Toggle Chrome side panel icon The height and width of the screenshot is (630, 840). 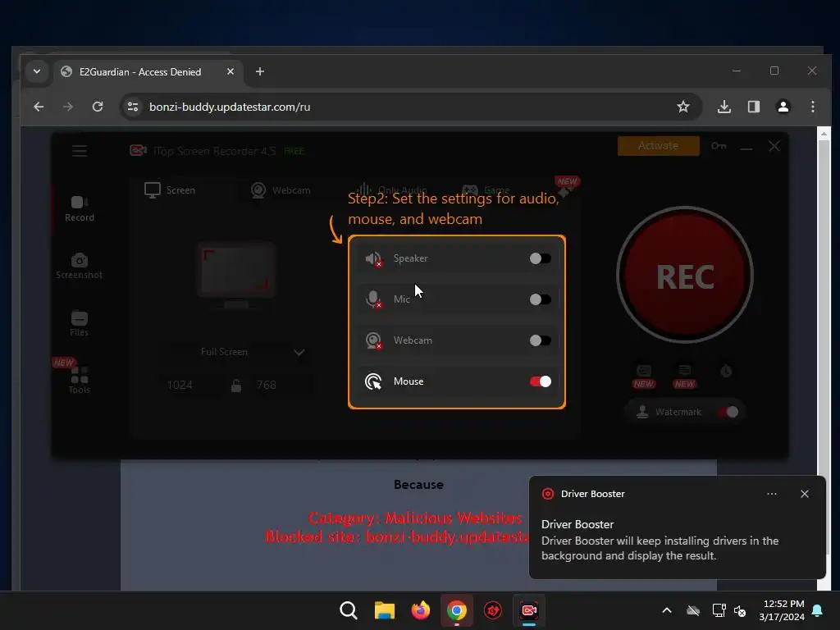point(754,107)
